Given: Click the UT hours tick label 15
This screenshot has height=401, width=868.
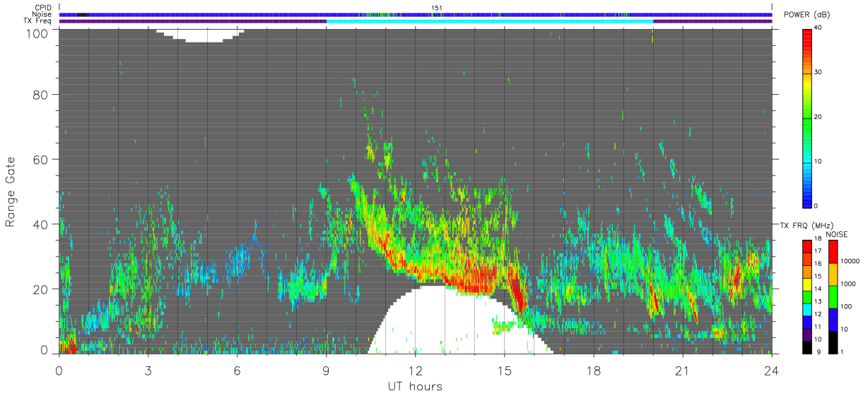Looking at the screenshot, I should 504,370.
